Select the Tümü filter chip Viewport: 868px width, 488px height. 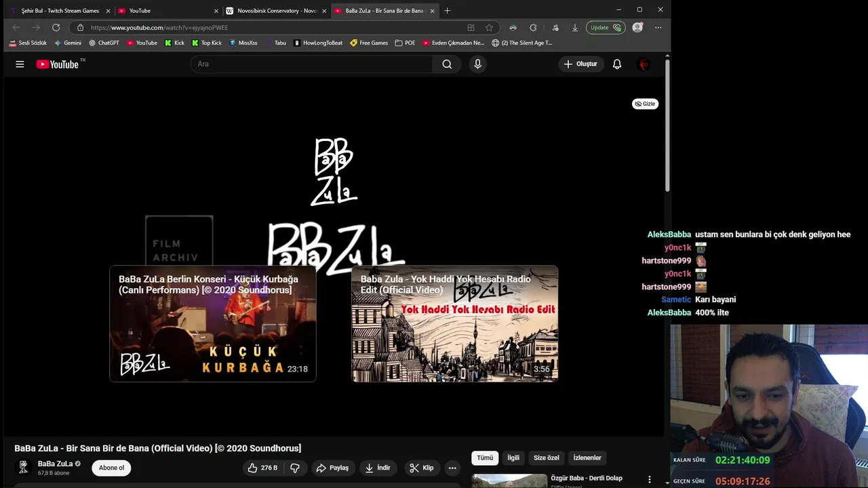(485, 457)
